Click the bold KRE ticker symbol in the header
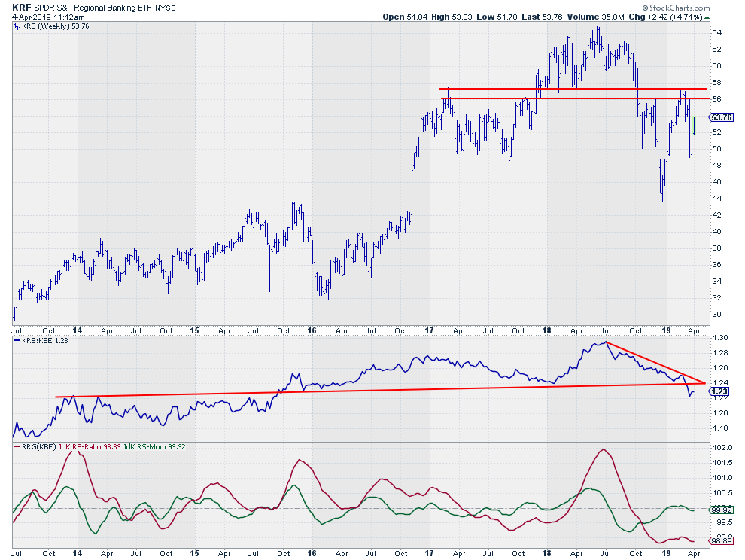 [x=21, y=8]
